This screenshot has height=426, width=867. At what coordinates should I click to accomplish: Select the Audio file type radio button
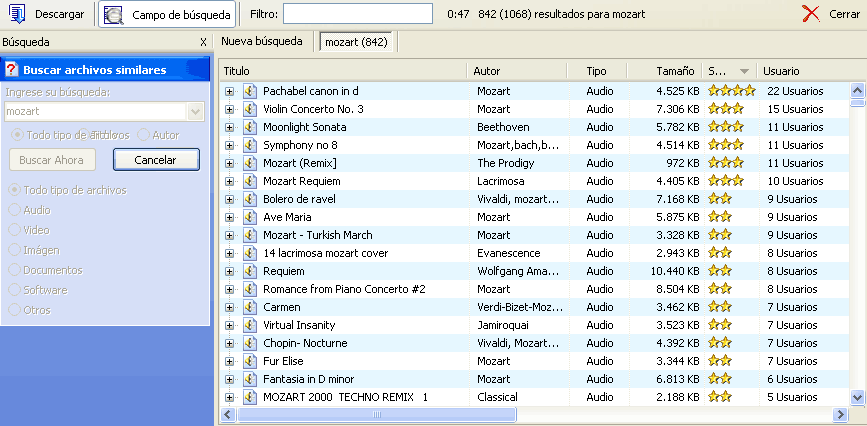pyautogui.click(x=14, y=210)
